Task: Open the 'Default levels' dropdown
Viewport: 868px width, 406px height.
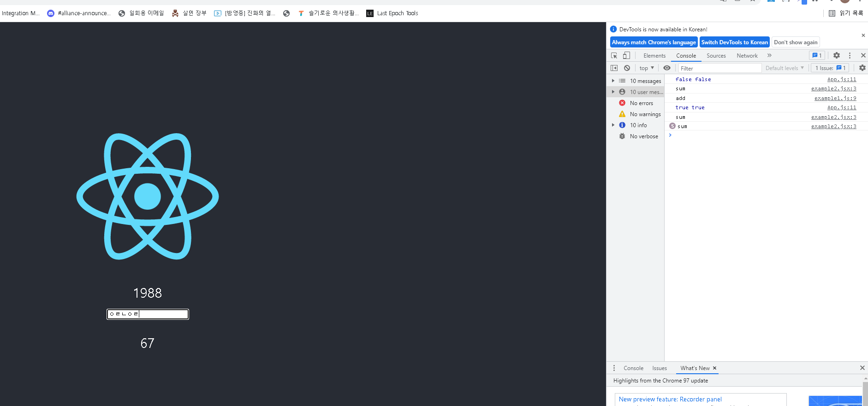Action: [x=785, y=68]
